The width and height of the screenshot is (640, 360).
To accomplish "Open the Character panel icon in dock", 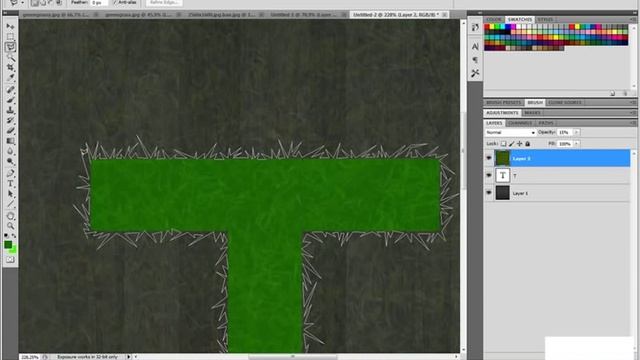I will 475,47.
